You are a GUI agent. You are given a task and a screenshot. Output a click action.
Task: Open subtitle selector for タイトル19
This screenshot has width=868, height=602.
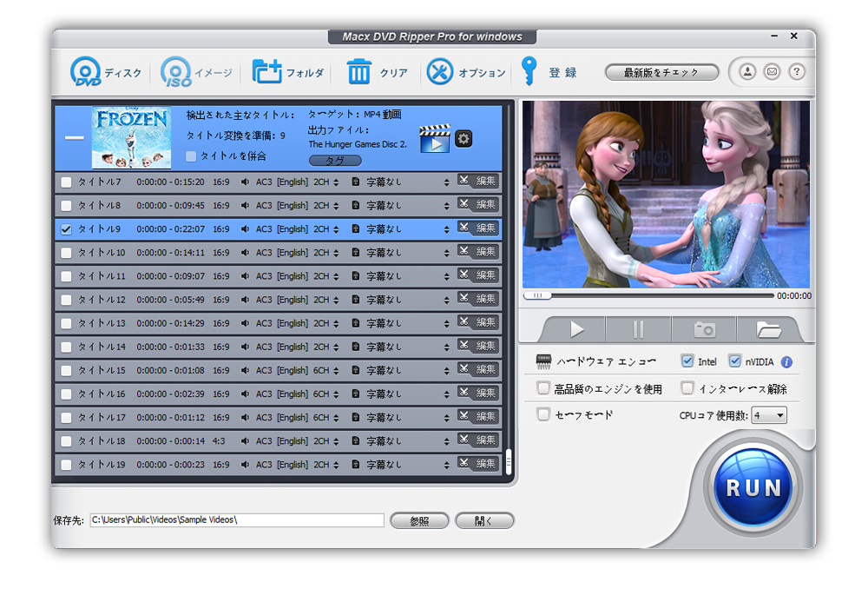446,465
